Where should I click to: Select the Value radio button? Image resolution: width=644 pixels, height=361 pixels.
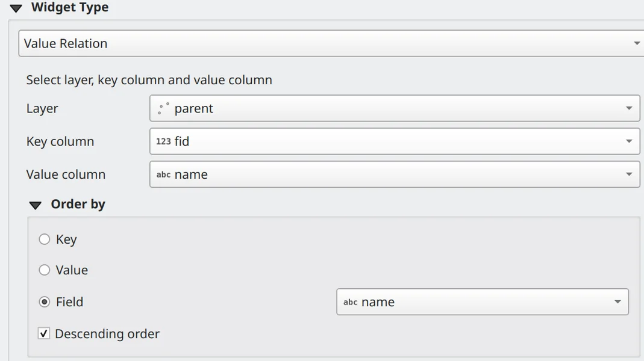(x=45, y=270)
